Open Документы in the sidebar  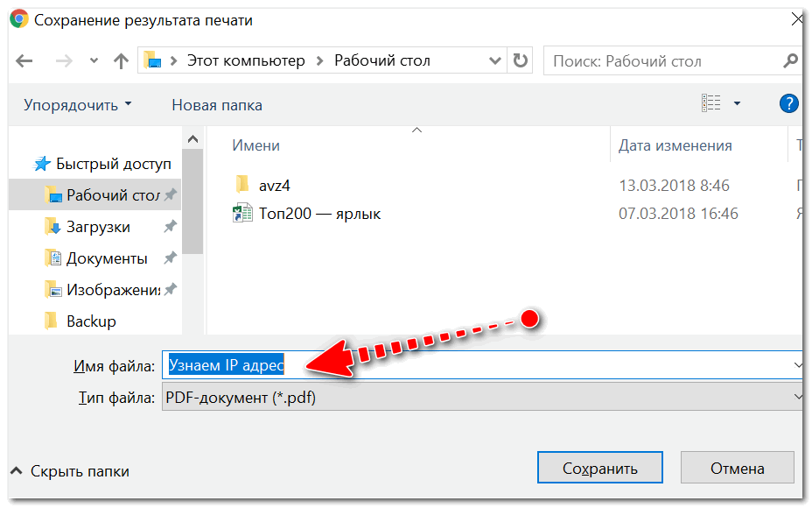[x=107, y=258]
